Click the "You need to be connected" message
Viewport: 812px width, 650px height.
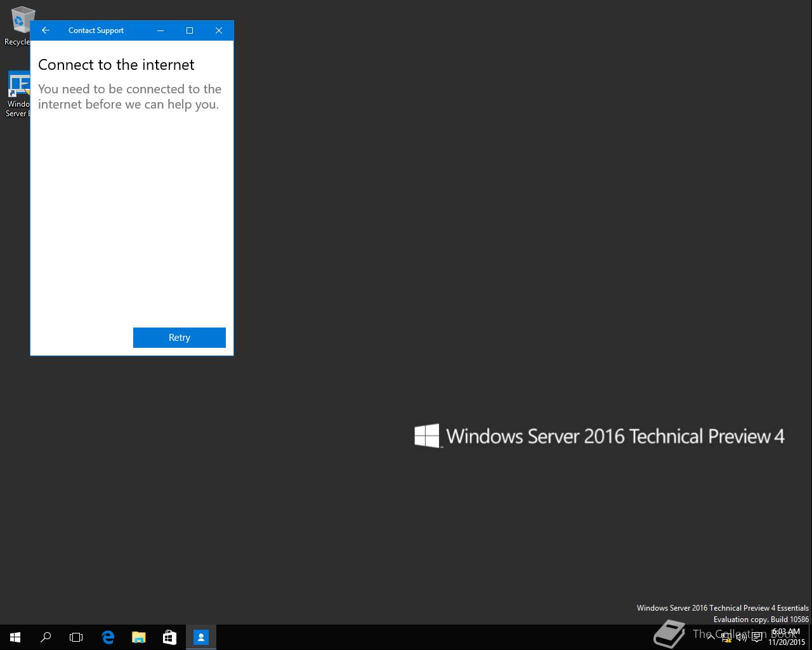(x=129, y=96)
